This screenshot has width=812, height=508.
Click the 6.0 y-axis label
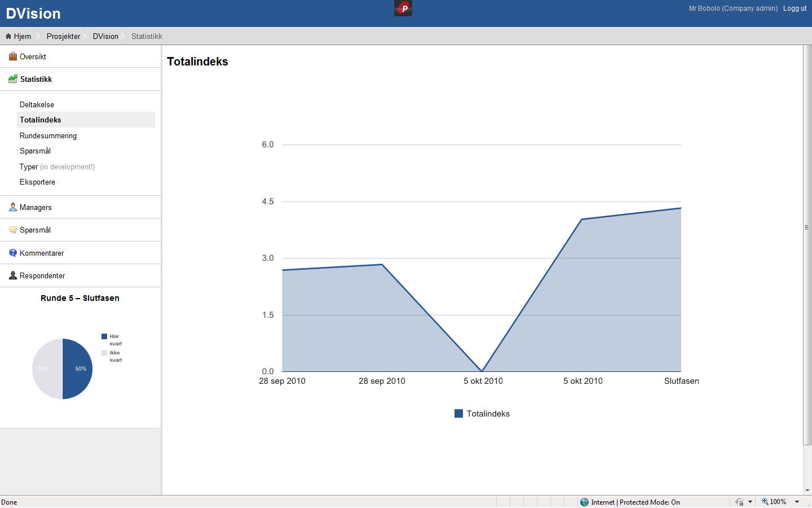[x=268, y=144]
